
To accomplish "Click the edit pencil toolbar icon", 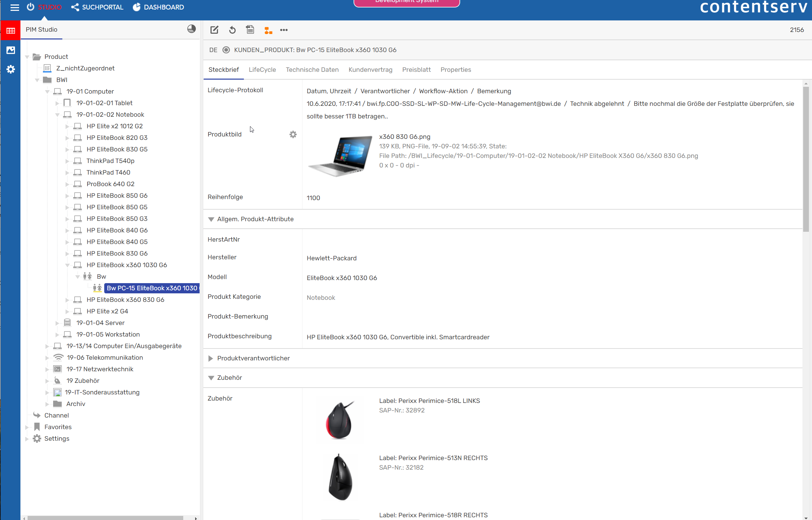I will (214, 30).
